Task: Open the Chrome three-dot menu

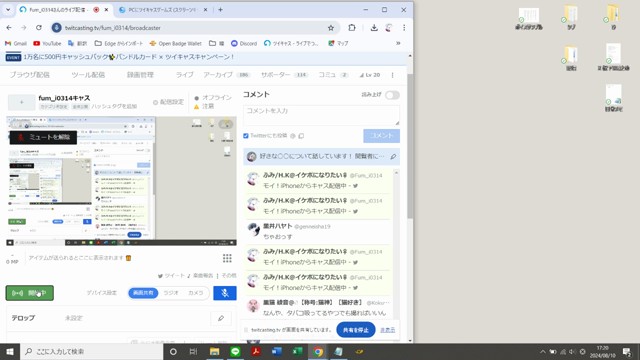Action: 404,28
